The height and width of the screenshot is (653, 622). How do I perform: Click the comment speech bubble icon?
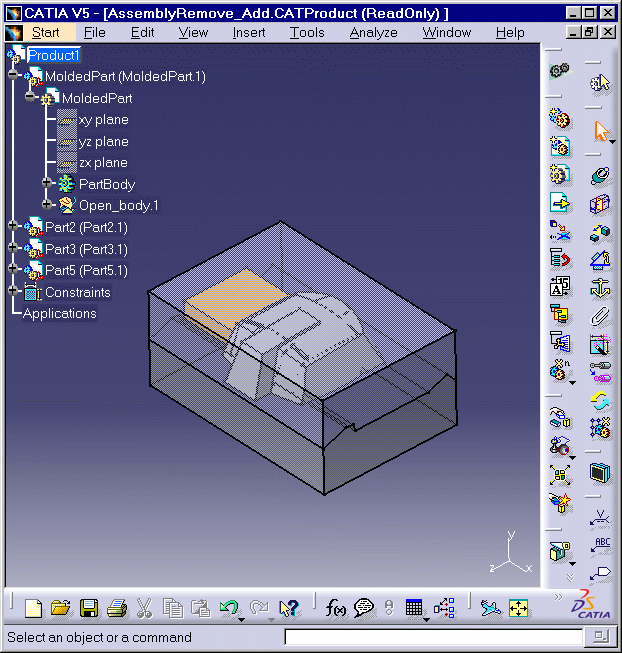pyautogui.click(x=363, y=608)
